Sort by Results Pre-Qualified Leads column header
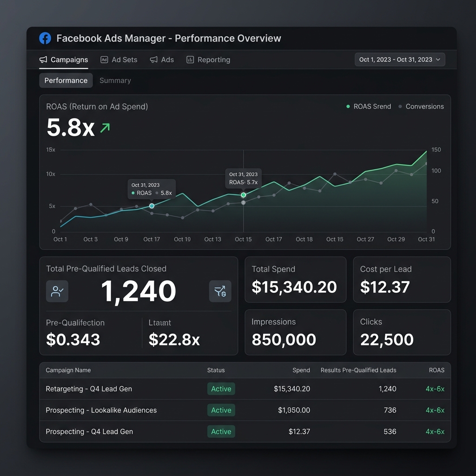 coord(358,370)
